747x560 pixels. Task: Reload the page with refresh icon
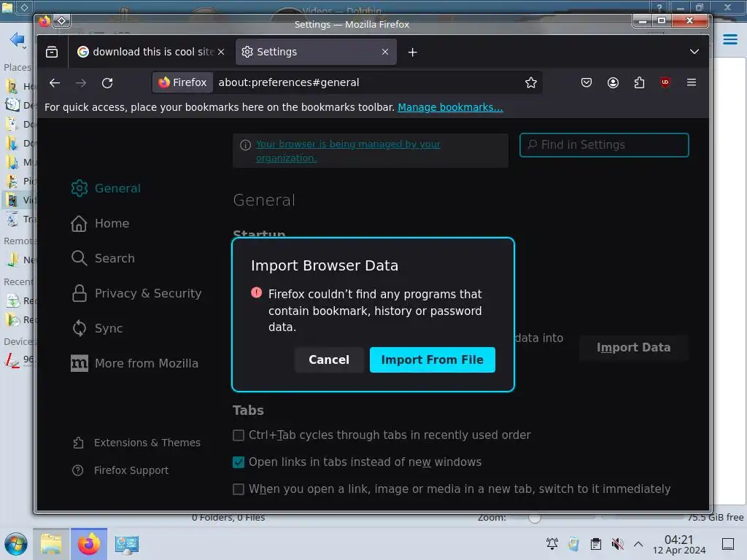click(x=107, y=83)
